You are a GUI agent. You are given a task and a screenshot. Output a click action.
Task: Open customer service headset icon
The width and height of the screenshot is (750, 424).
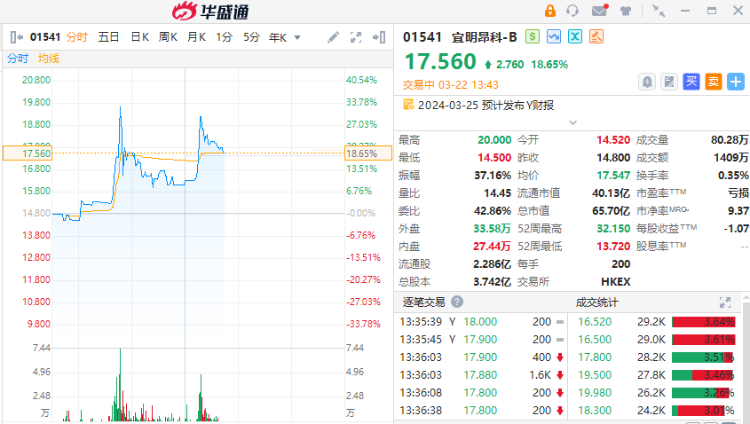coord(572,11)
